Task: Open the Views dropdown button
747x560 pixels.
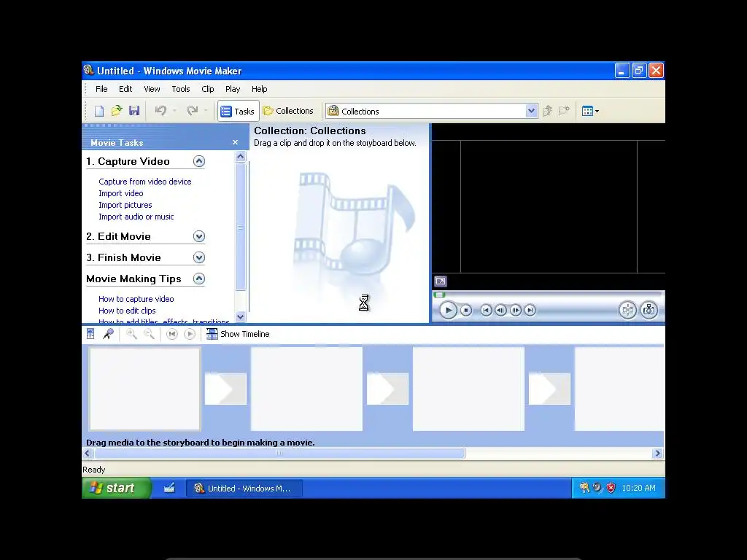Action: coord(590,111)
